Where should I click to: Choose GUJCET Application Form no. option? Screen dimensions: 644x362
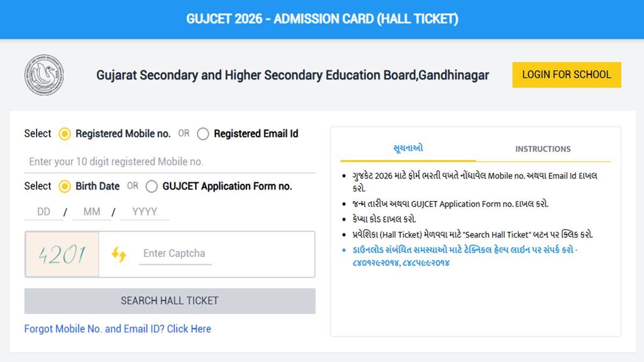coord(152,187)
